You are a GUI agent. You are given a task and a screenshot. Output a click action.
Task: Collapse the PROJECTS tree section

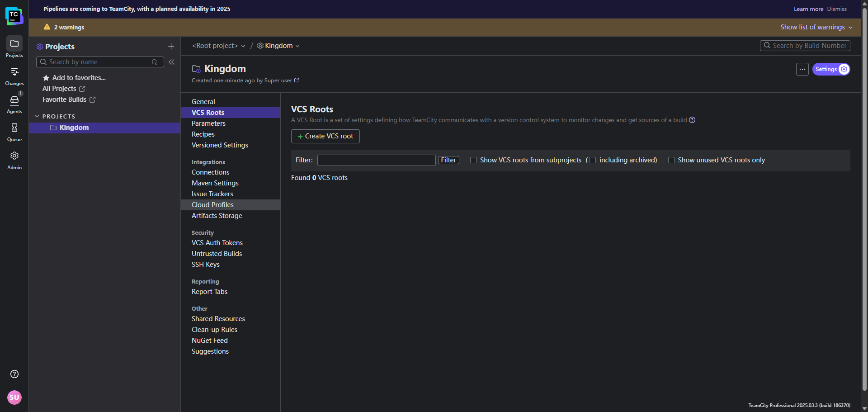click(x=37, y=116)
